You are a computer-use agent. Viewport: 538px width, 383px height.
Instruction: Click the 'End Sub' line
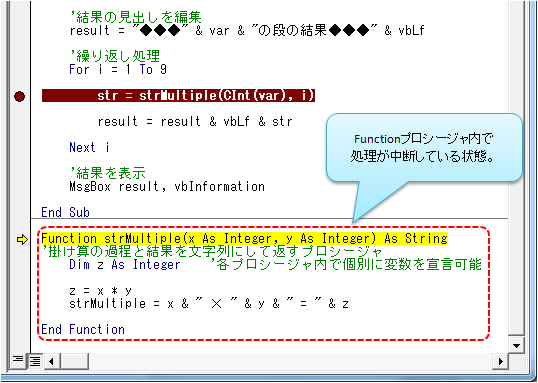[65, 212]
